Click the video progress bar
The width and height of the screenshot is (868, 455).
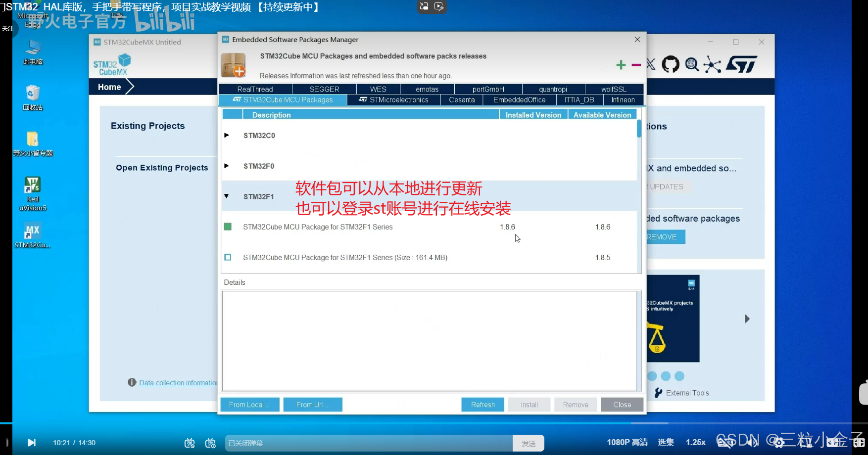click(434, 423)
